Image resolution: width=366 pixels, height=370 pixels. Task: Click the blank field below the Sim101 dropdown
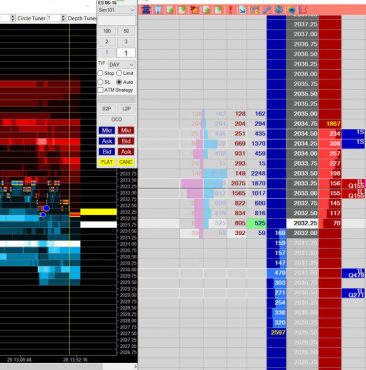pos(116,20)
